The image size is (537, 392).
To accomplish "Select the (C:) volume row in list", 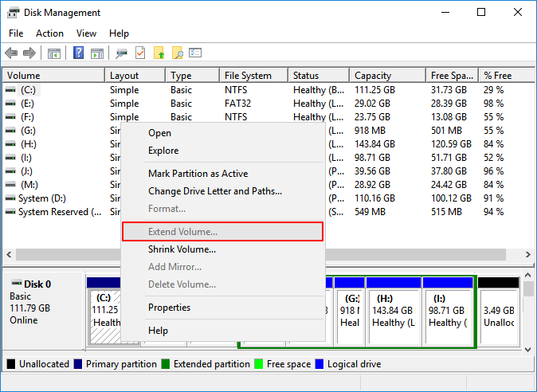I will [29, 90].
